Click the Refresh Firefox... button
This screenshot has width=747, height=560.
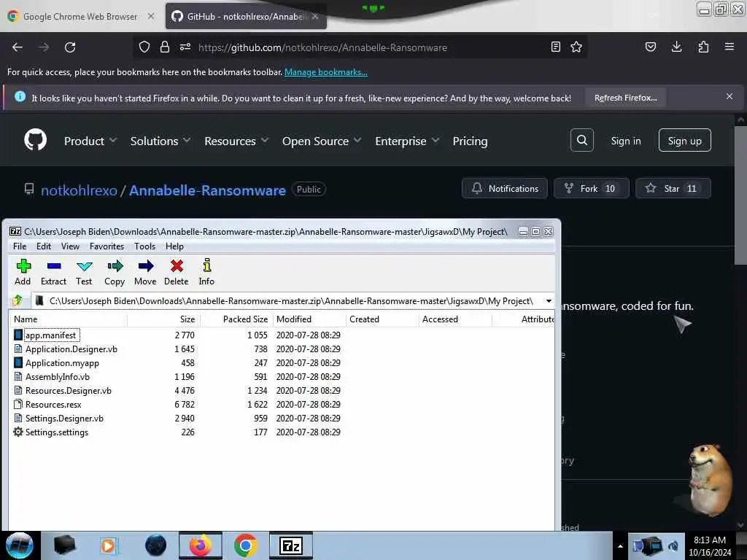click(625, 98)
